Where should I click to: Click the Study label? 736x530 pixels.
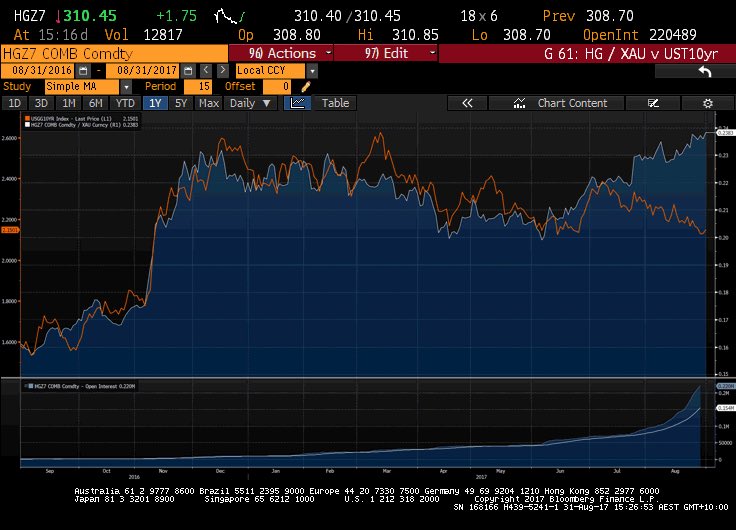(x=17, y=87)
